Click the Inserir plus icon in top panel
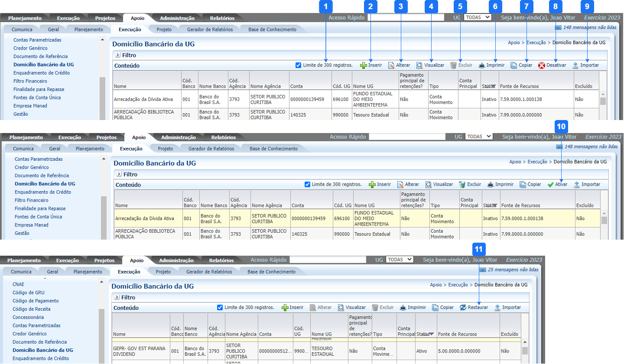The image size is (624, 364). 364,65
